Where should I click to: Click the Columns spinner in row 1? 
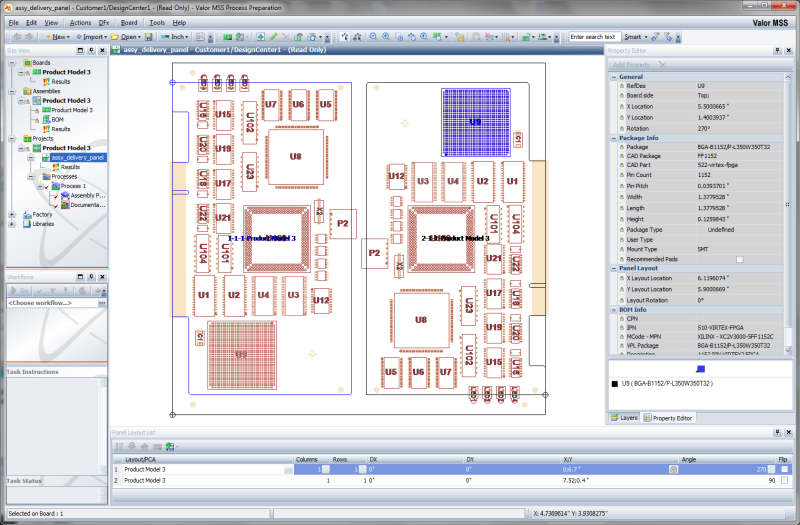point(326,469)
